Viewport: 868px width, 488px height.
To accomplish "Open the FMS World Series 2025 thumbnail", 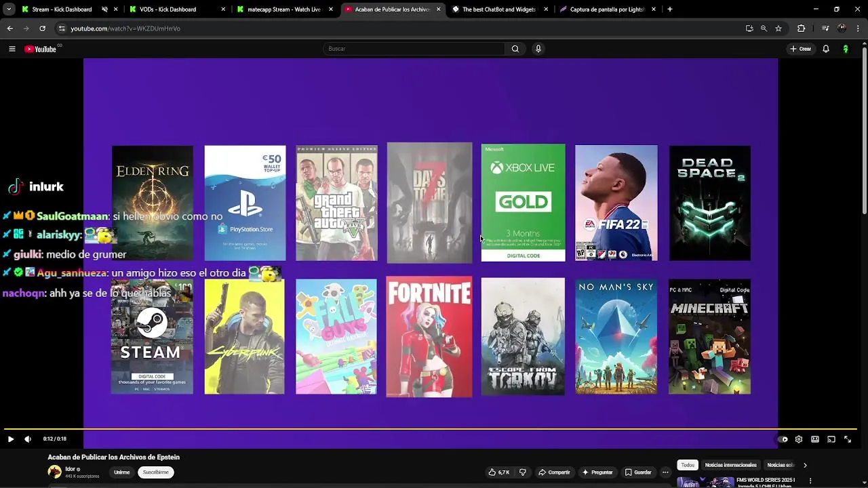I will pos(705,483).
